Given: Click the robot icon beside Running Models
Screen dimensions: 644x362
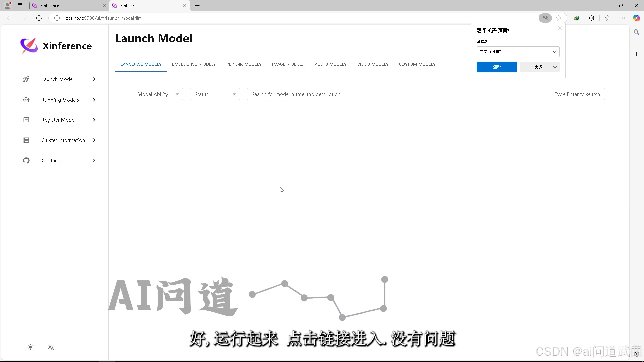Looking at the screenshot, I should tap(26, 100).
